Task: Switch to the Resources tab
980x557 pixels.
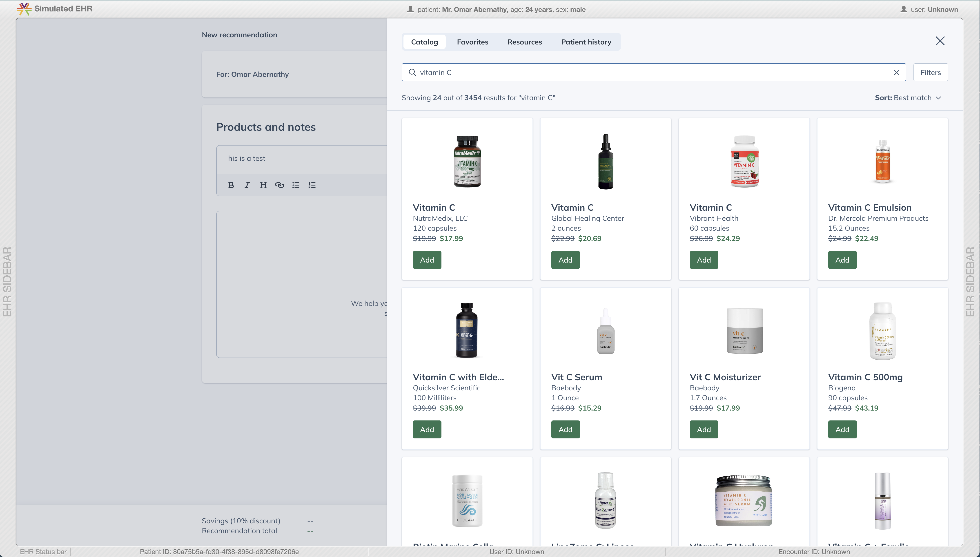Action: coord(524,42)
